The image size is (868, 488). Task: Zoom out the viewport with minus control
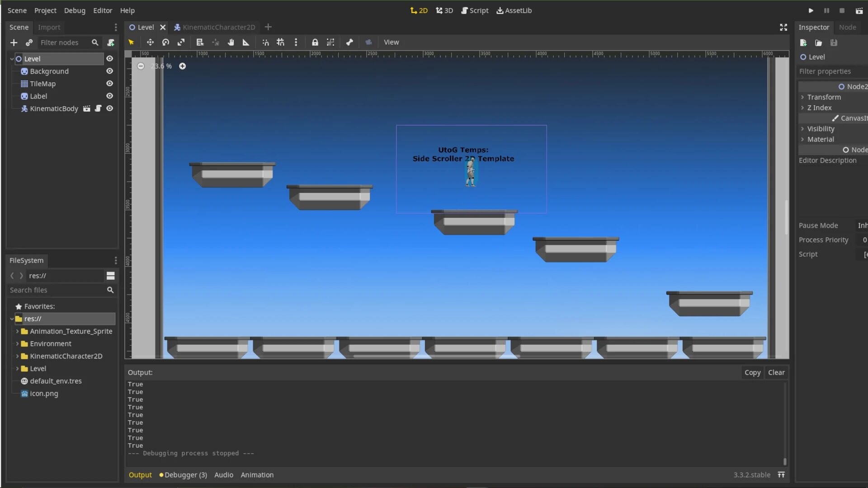coord(141,66)
